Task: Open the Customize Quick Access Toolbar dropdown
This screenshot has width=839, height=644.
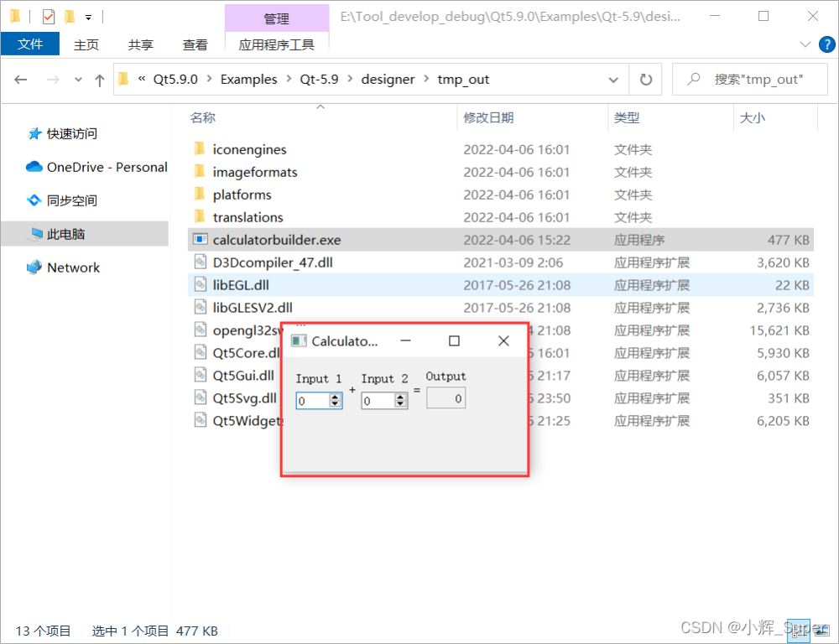Action: click(88, 16)
